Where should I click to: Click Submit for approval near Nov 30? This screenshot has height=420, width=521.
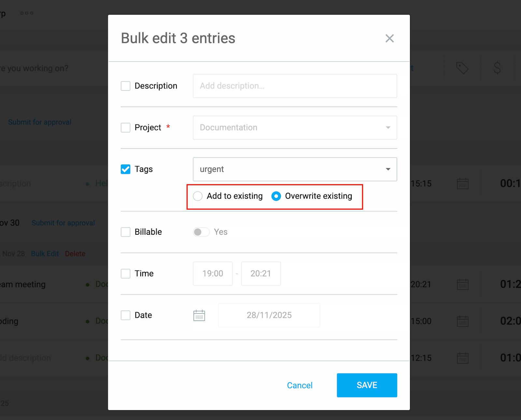point(63,223)
